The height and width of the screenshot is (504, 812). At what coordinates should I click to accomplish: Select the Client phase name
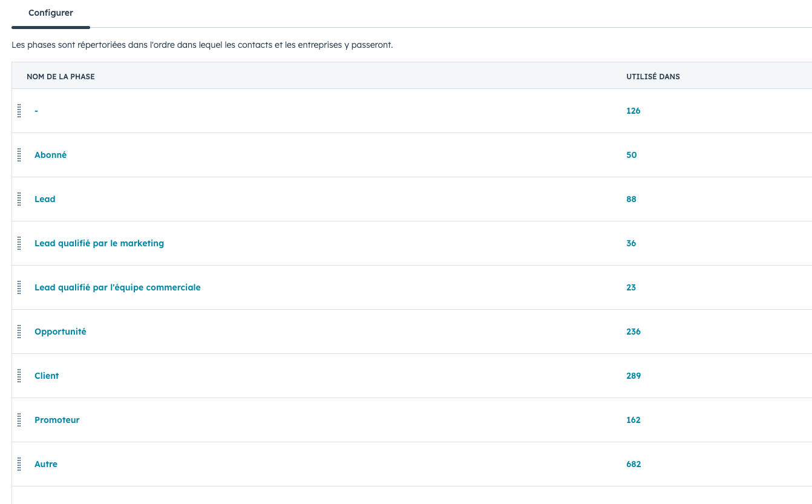click(x=47, y=376)
